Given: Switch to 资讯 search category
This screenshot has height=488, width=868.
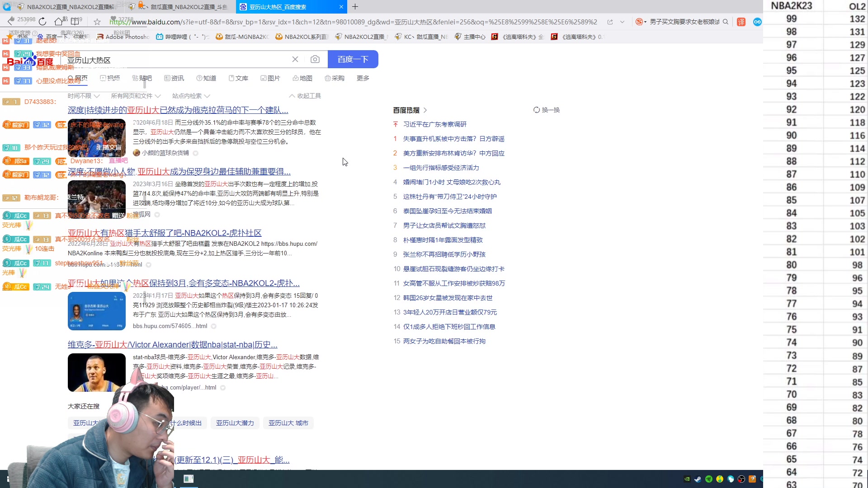Looking at the screenshot, I should tap(174, 78).
